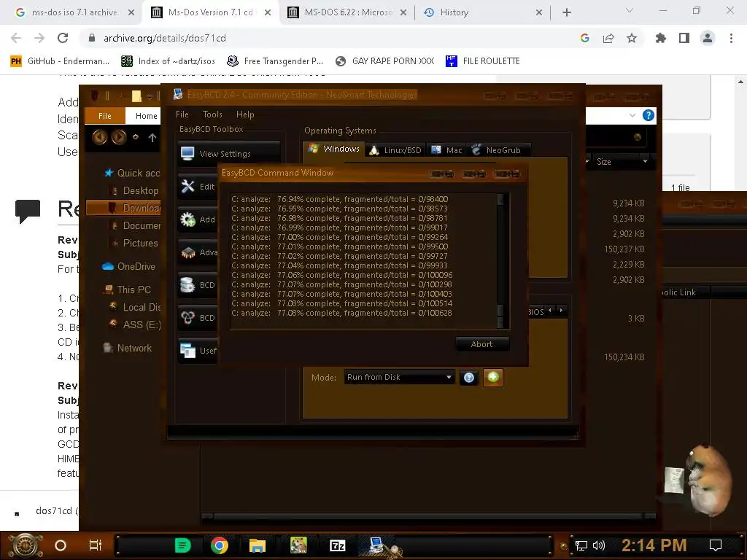
Task: Open Chrome extensions puzzle icon
Action: [660, 38]
